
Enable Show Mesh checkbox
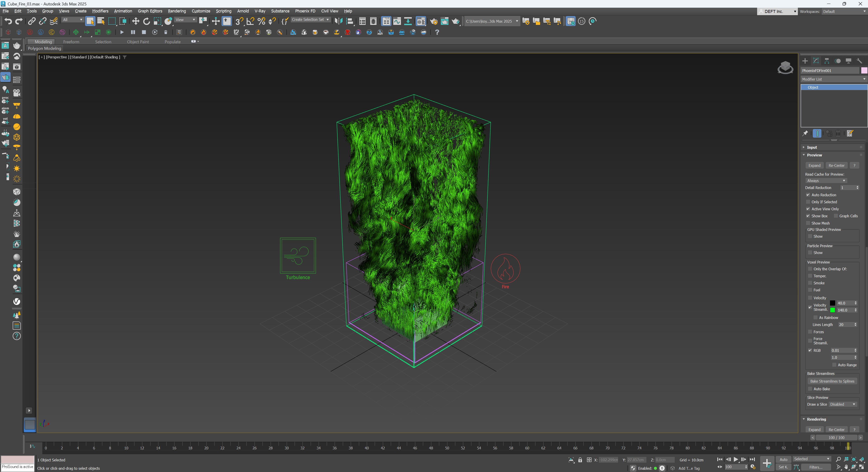808,223
